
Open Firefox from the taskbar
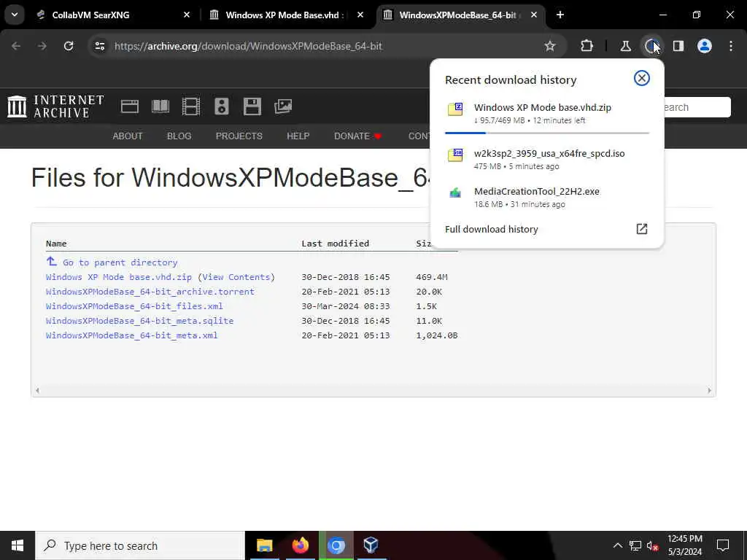tap(300, 545)
